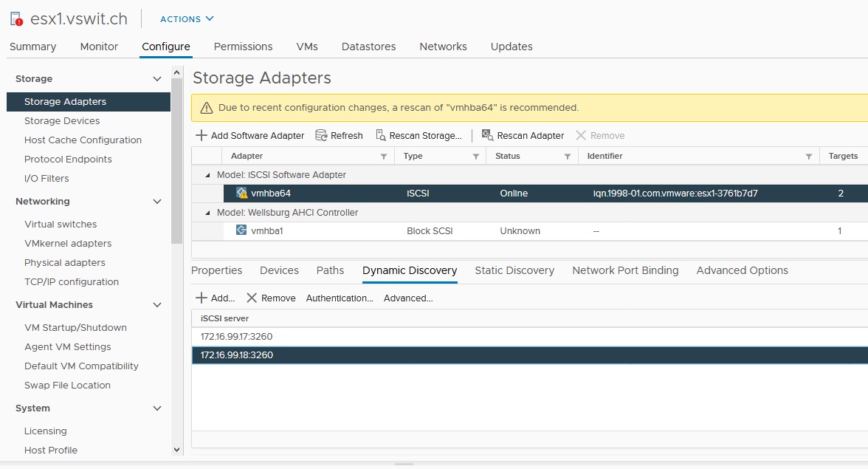Viewport: 868px width, 469px height.
Task: Switch to the Static Discovery tab
Action: tap(514, 270)
